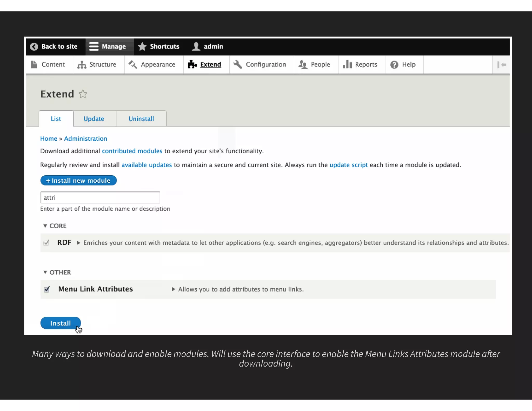This screenshot has width=532, height=411.
Task: Open the Reports menu label
Action: click(x=366, y=64)
